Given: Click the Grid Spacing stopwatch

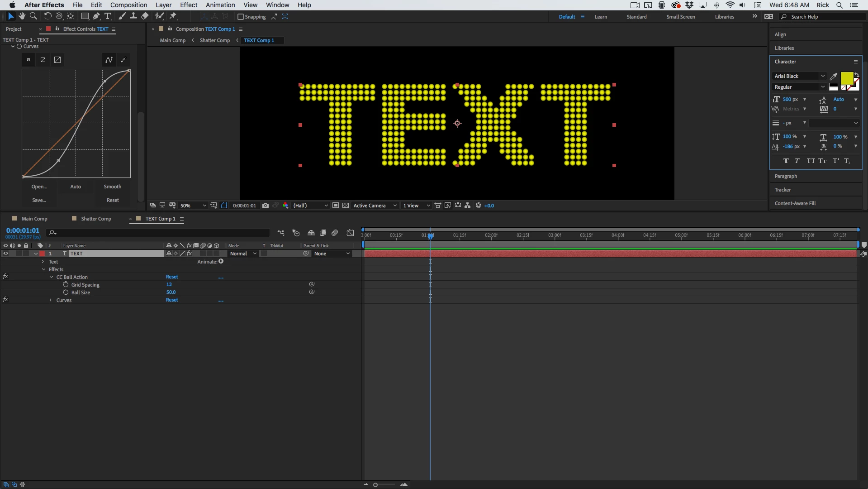Looking at the screenshot, I should [x=66, y=285].
